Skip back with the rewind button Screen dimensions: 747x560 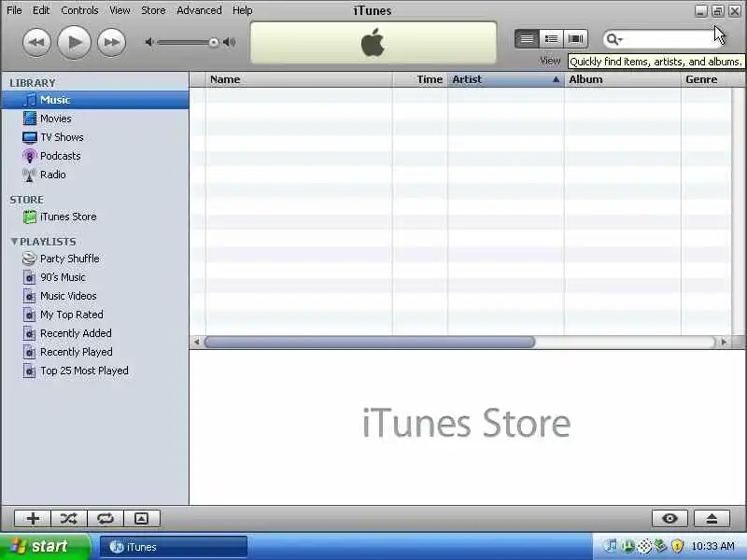tap(36, 42)
